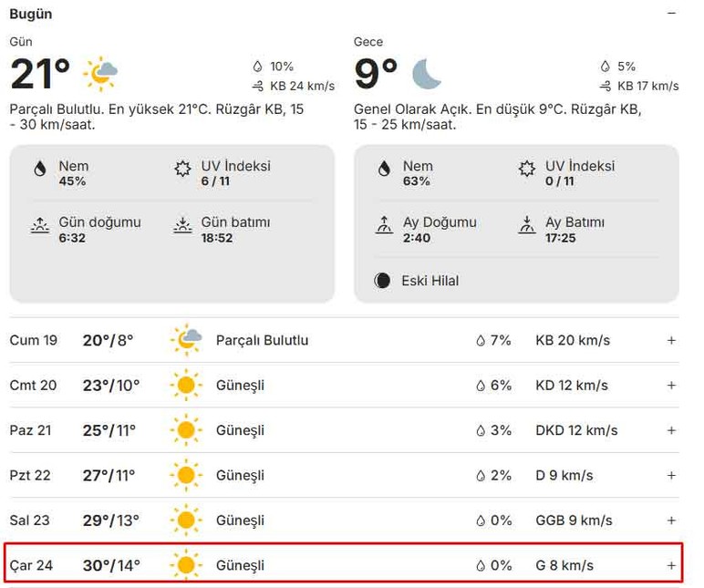Click the Ay Doğumu moonrise icon
The width and height of the screenshot is (704, 588).
[384, 225]
